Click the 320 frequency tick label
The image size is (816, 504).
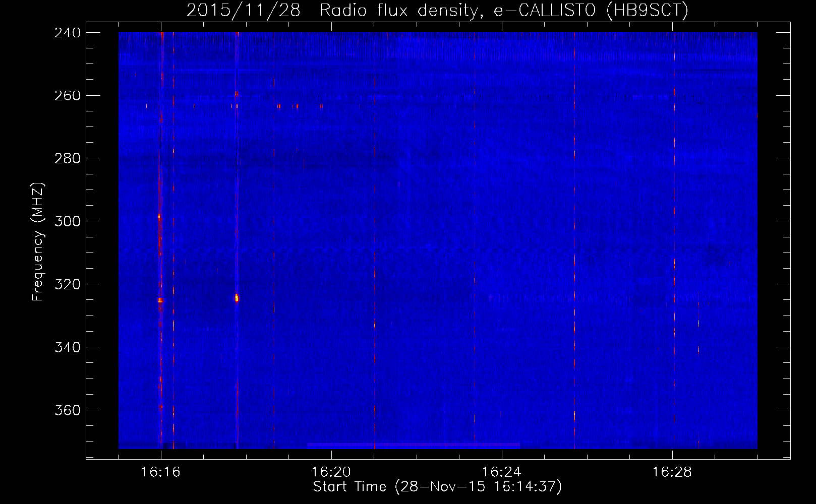(68, 285)
